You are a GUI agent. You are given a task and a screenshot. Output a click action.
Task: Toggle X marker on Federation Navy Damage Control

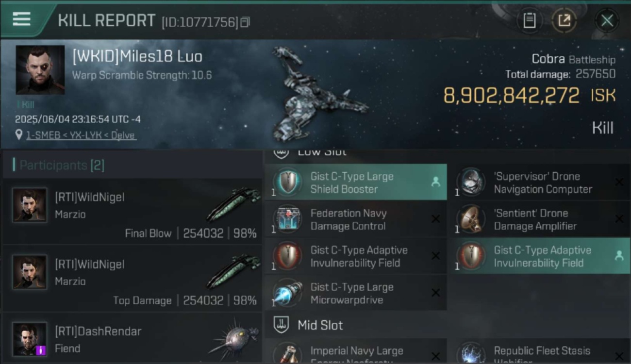[435, 219]
